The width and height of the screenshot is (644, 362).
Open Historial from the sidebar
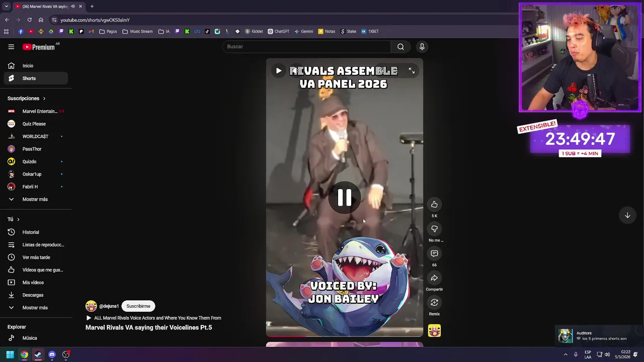click(36, 232)
